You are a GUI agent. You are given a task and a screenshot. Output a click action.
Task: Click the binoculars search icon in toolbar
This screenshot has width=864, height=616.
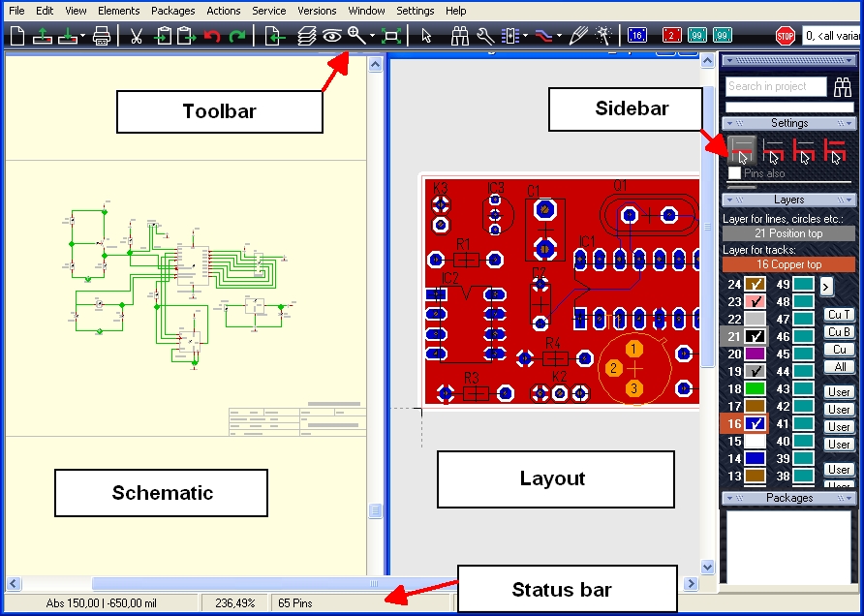point(460,37)
